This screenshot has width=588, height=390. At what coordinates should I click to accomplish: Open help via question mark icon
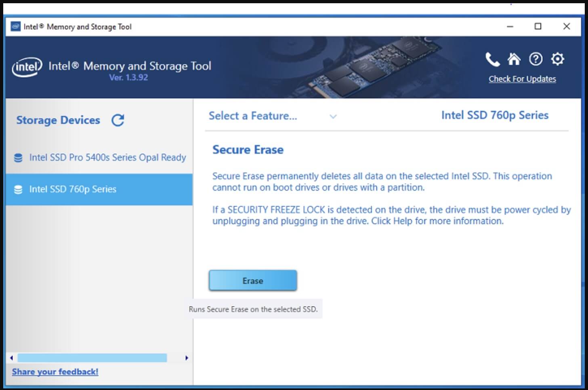tap(535, 59)
